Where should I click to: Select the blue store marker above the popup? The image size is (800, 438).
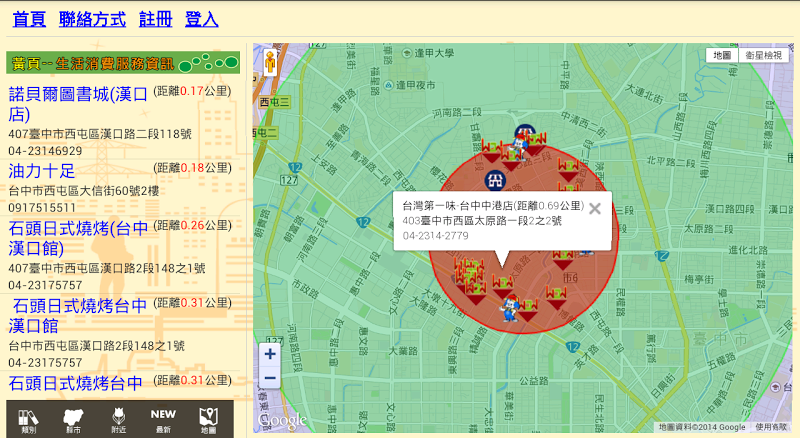pos(494,180)
